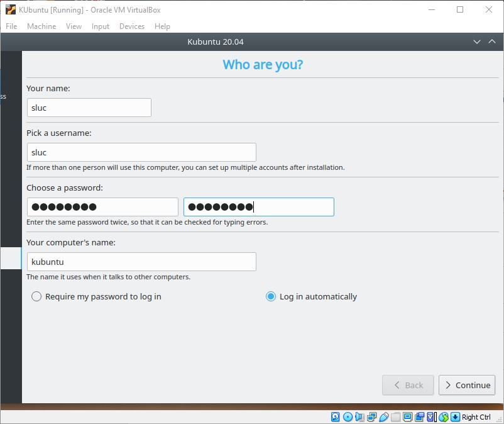Open the File menu
This screenshot has height=424, width=504.
pos(11,26)
